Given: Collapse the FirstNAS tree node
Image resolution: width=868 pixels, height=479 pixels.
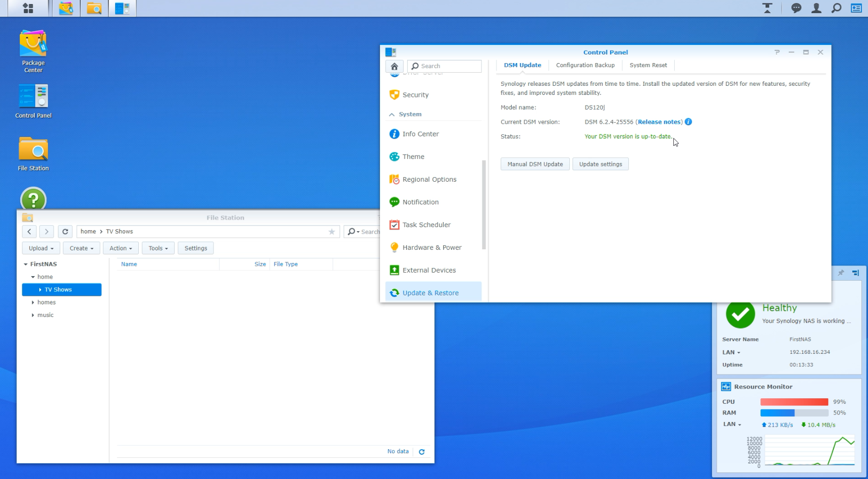Looking at the screenshot, I should 26,264.
